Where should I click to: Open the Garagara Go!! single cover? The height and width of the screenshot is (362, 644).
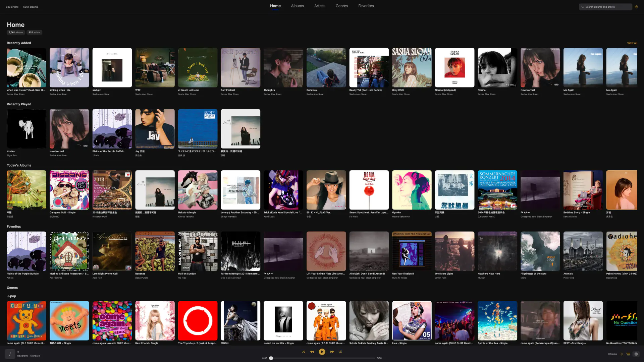pos(69,190)
